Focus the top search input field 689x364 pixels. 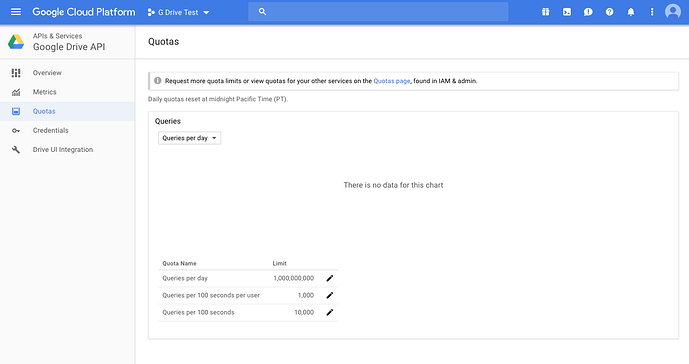click(x=378, y=12)
